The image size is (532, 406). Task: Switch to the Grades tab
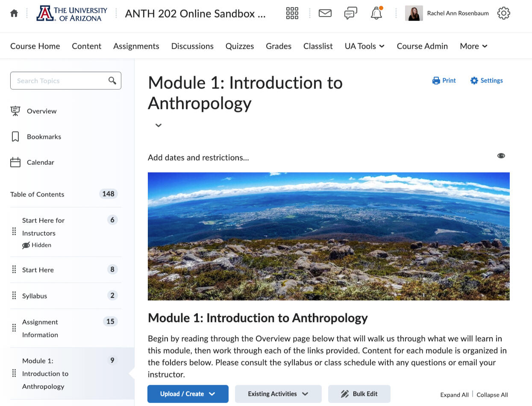[279, 46]
